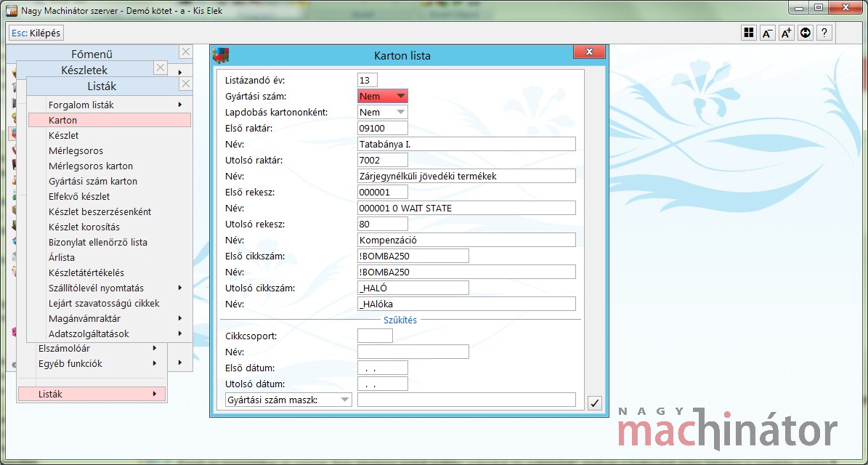Close the Főmenü panel with its X

coord(186,52)
